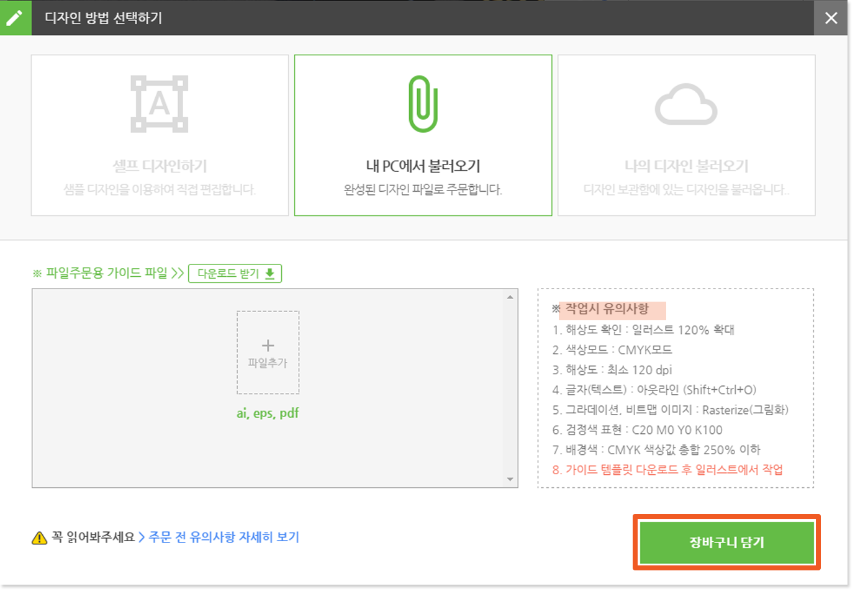Click the note about 아웃라인 (Shift+Ctrl+O)
The width and height of the screenshot is (868, 607).
[654, 390]
